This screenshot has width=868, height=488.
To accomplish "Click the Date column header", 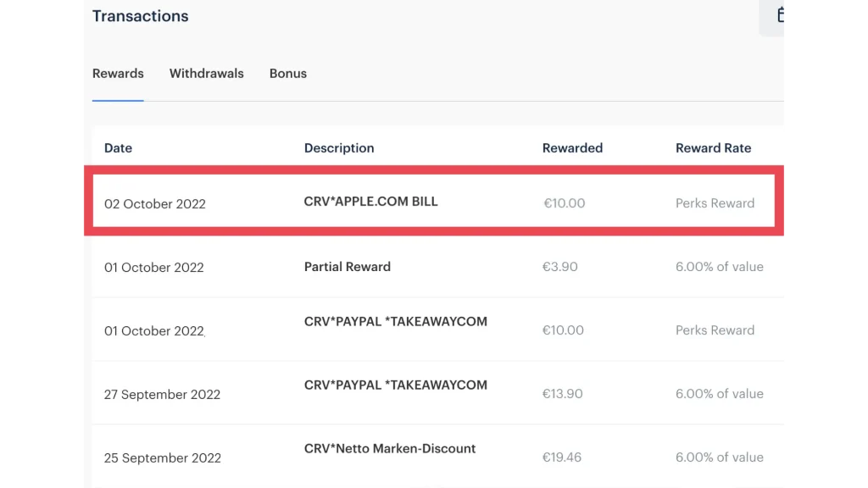I will pos(118,148).
